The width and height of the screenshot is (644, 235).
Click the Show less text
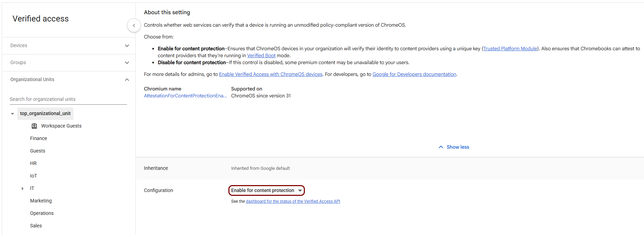click(458, 147)
